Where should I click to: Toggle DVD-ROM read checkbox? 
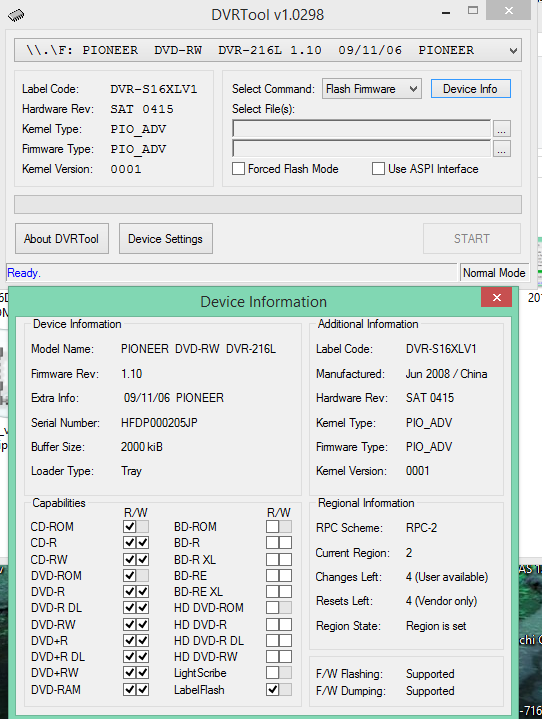click(x=130, y=575)
